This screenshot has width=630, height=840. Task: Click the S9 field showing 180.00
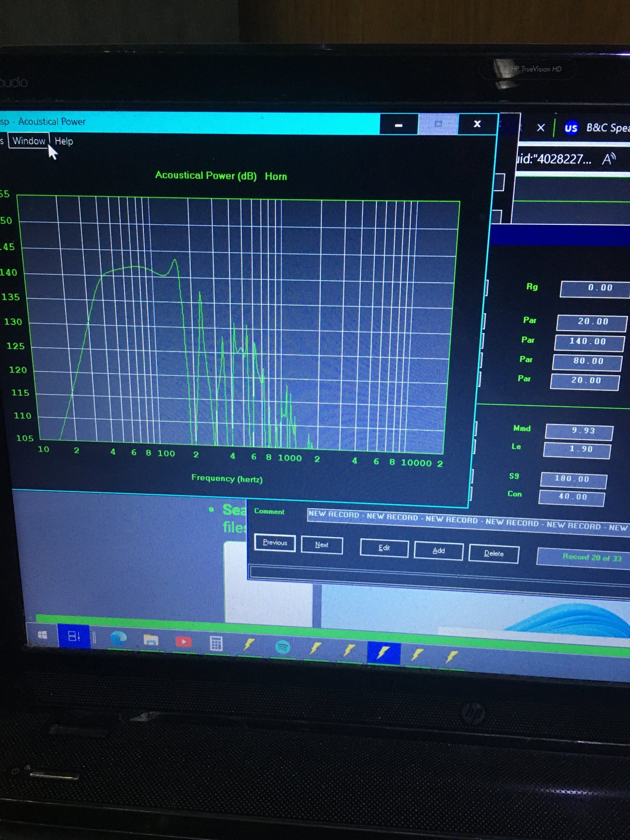573,479
